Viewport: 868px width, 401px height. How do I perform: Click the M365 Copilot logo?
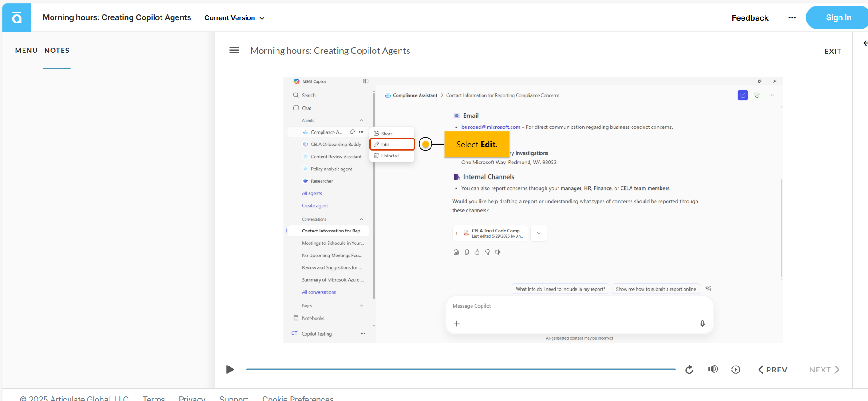[297, 81]
